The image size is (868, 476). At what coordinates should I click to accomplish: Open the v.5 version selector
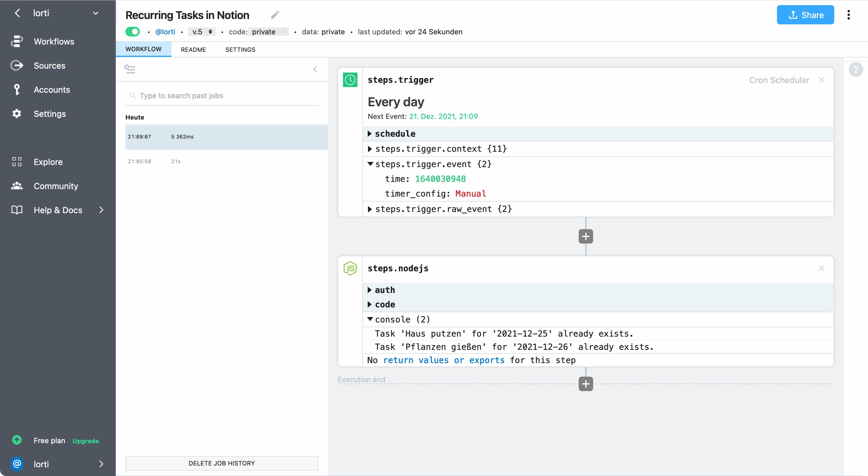(202, 32)
